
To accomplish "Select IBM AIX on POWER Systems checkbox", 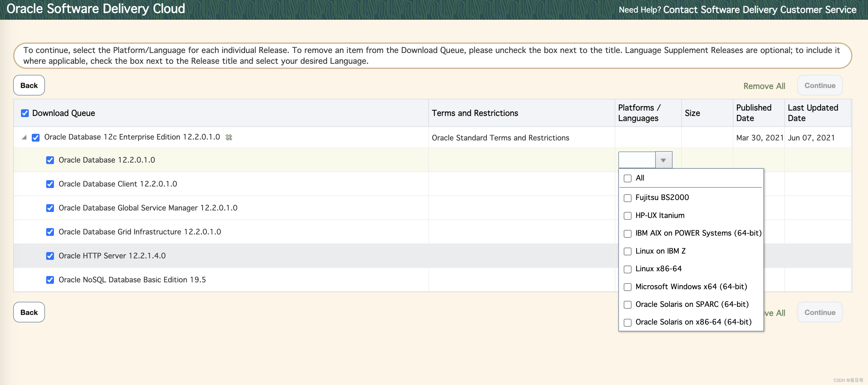I will (x=627, y=234).
